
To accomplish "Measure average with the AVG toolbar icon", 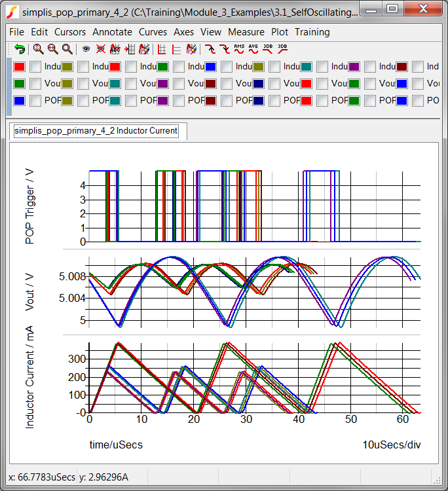I will 253,49.
